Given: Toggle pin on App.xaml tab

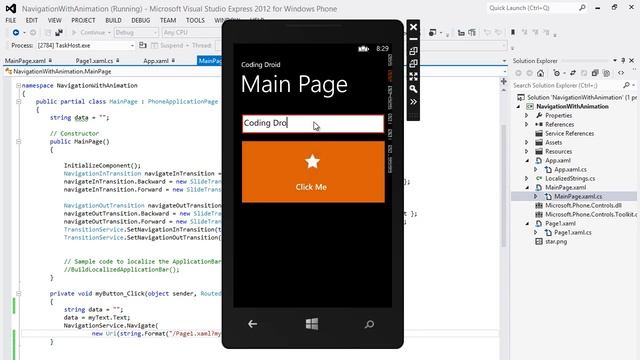Looking at the screenshot, I should click(x=173, y=60).
